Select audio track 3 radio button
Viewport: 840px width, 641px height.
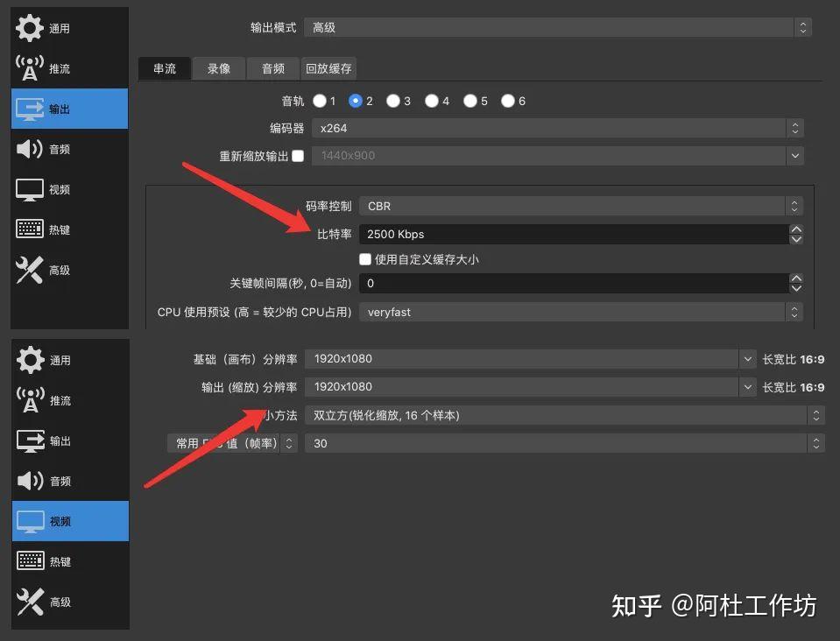coord(392,101)
